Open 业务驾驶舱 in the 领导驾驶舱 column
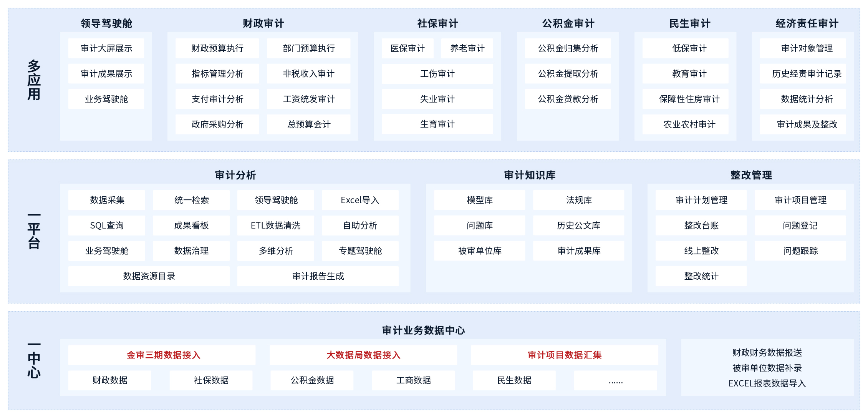The height and width of the screenshot is (418, 868). tap(106, 99)
